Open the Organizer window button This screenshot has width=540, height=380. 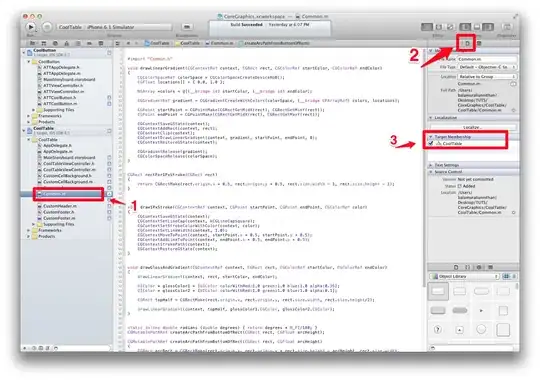click(507, 27)
